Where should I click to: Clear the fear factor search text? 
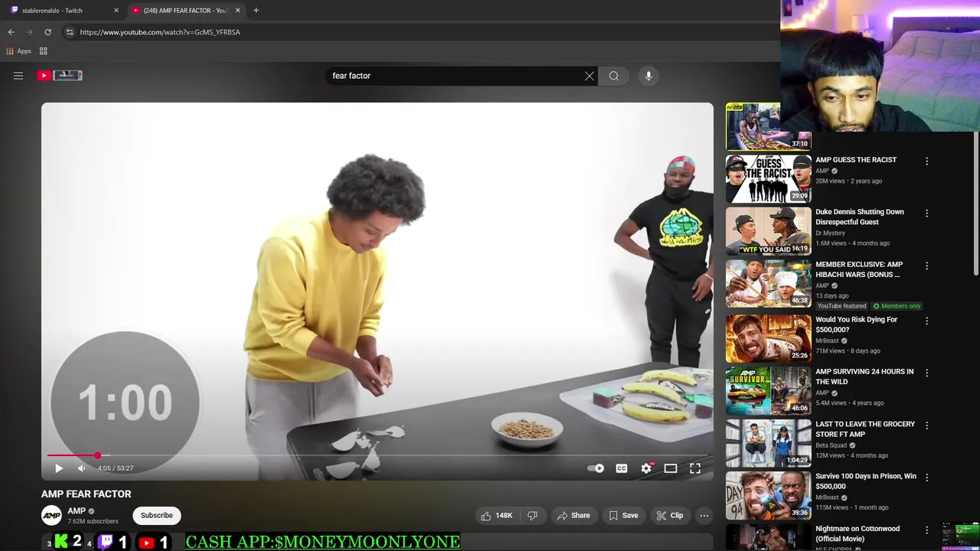click(x=589, y=76)
